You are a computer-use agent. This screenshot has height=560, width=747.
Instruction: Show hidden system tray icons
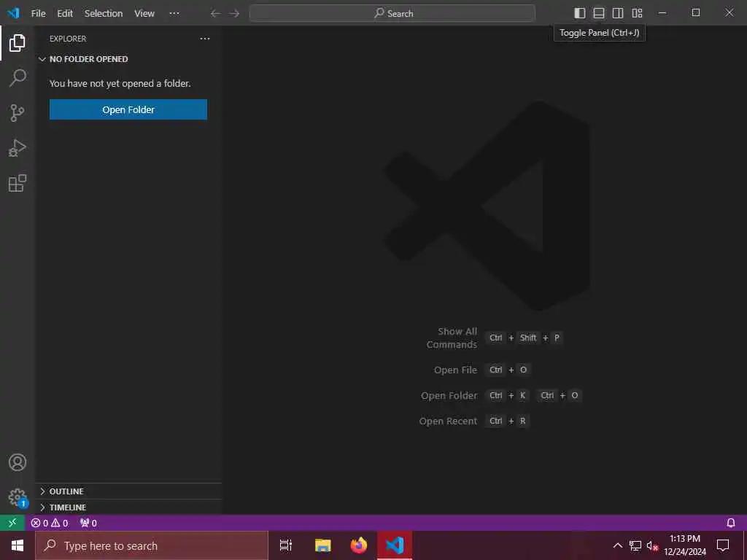(617, 545)
